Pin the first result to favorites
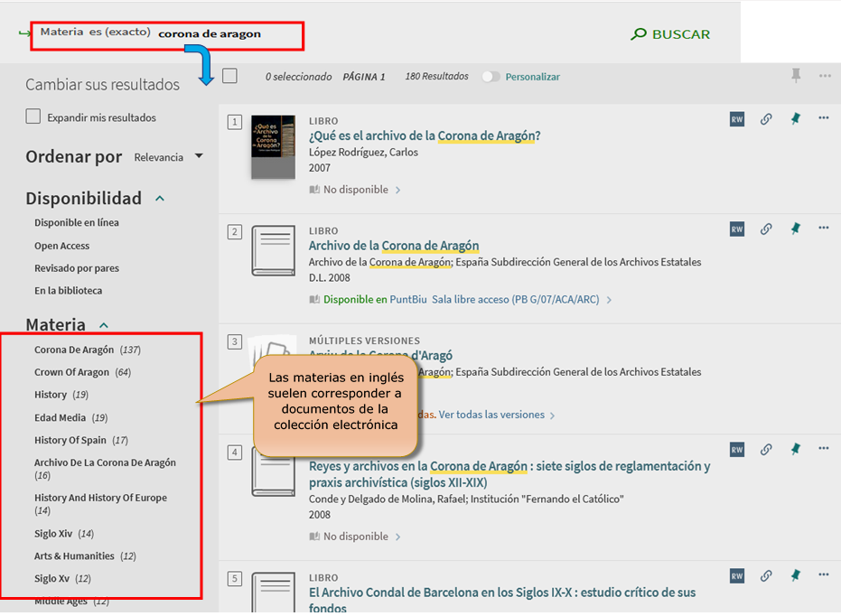This screenshot has width=841, height=616. (796, 119)
